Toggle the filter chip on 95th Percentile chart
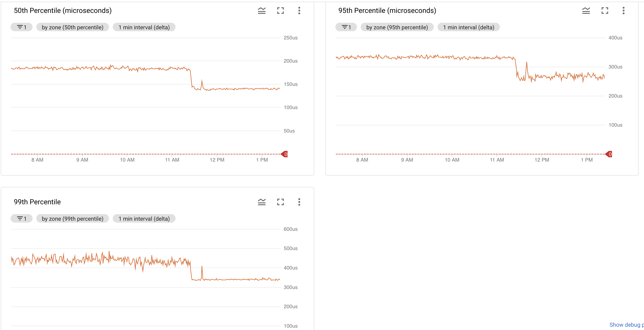The height and width of the screenshot is (330, 644). (x=346, y=27)
